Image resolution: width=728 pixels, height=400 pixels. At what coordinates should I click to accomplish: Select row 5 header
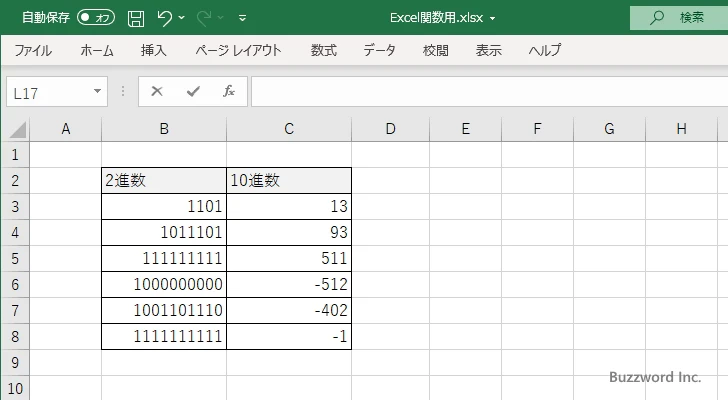pos(15,258)
